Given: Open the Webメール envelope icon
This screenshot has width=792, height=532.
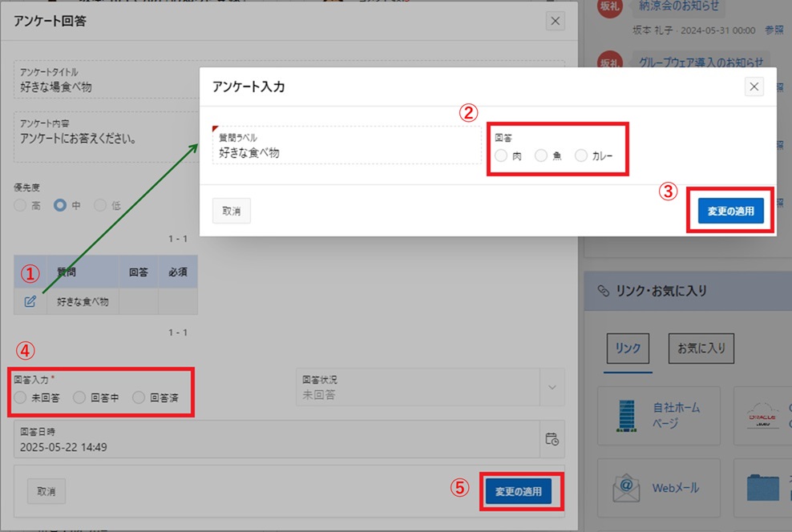Looking at the screenshot, I should pos(626,488).
